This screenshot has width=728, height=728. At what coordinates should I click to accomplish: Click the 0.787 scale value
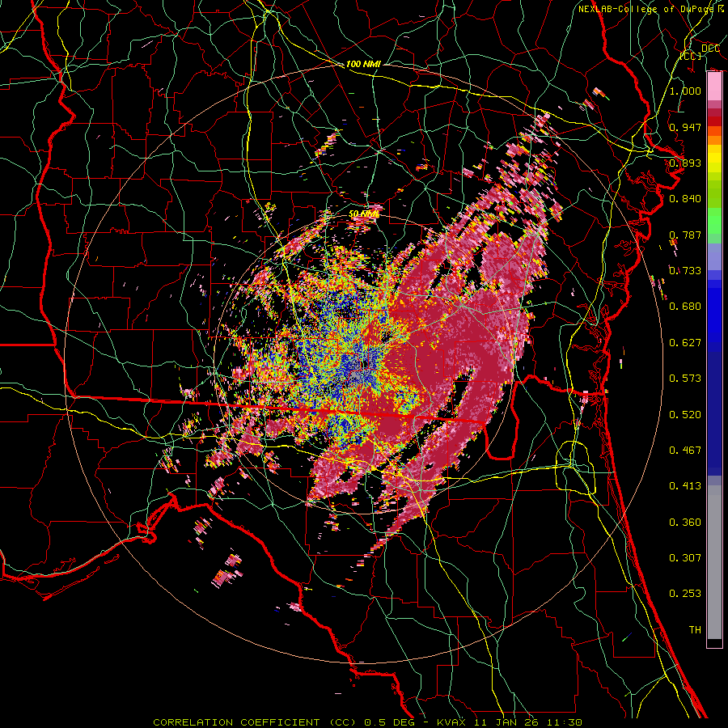pyautogui.click(x=685, y=235)
